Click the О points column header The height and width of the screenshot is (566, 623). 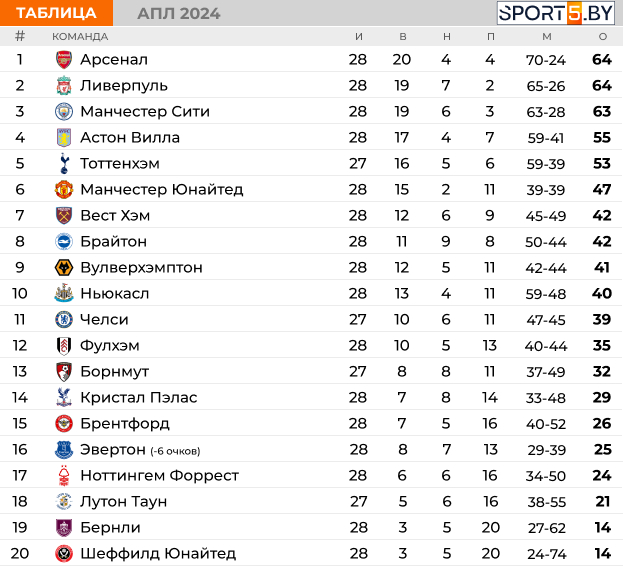click(x=602, y=37)
